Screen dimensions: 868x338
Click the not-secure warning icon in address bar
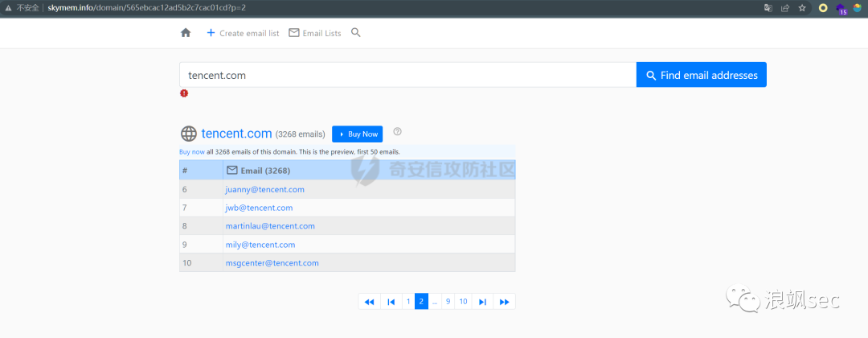(8, 8)
